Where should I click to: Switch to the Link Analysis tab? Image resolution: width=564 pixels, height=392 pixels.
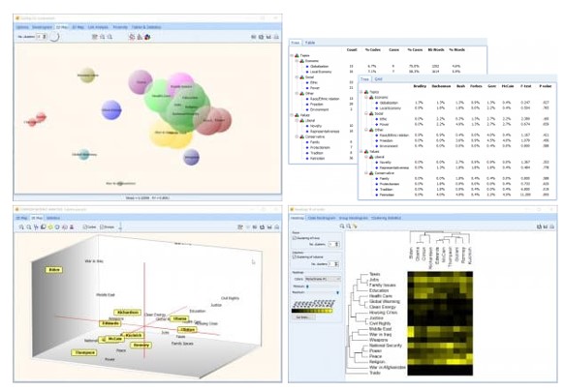98,27
